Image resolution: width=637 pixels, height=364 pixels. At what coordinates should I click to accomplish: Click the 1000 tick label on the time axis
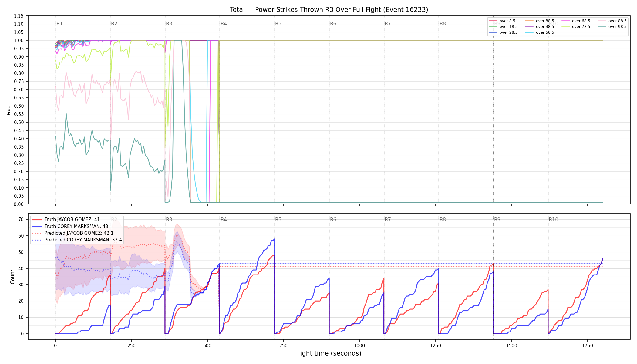359,345
